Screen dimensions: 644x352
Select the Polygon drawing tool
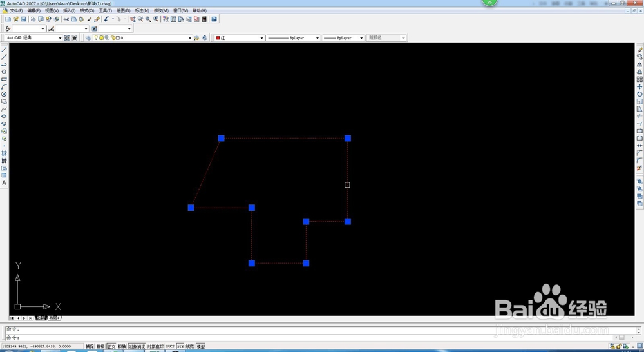point(4,72)
